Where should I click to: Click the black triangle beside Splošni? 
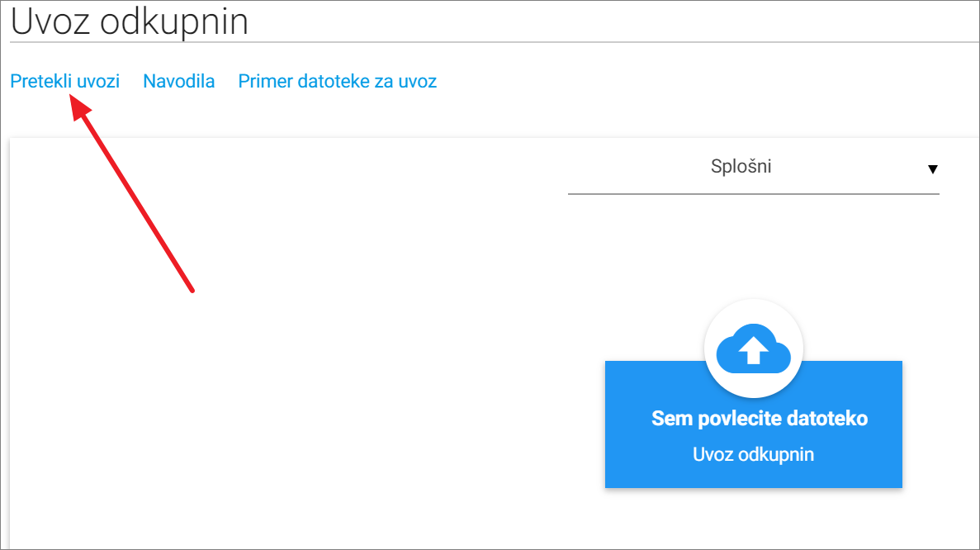(x=932, y=169)
